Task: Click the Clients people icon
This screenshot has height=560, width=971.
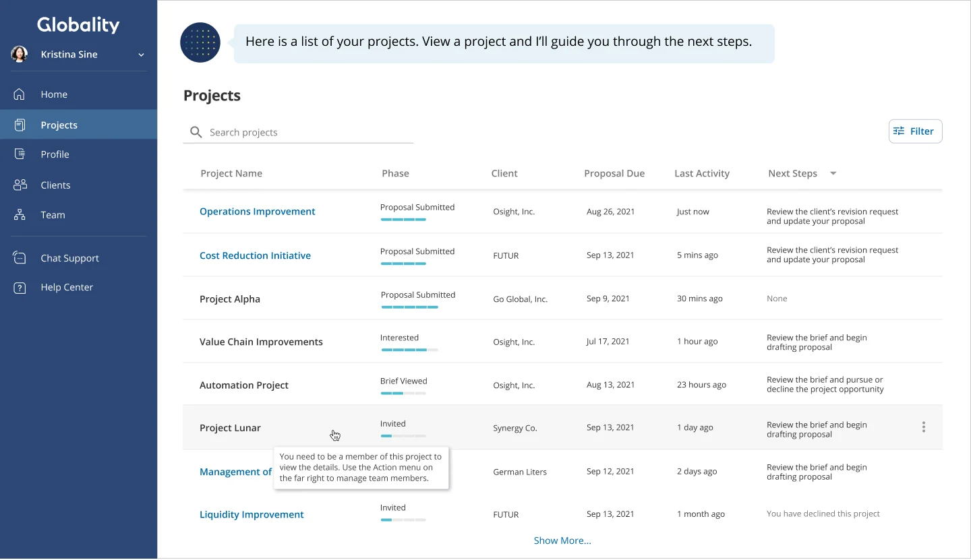Action: 20,185
